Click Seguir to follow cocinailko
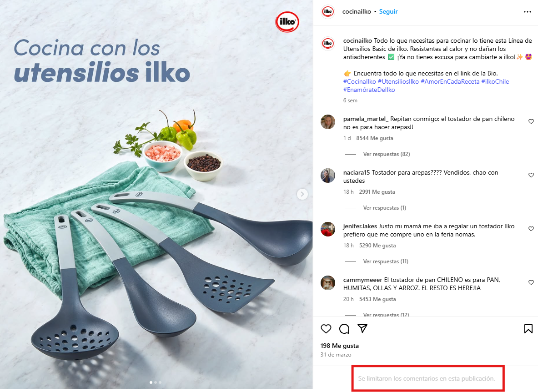The image size is (538, 392). 388,12
